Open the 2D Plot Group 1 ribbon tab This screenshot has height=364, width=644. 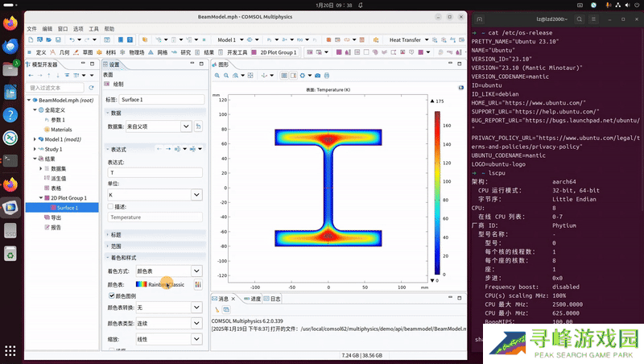275,52
